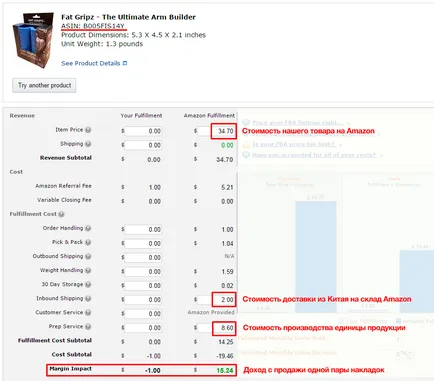Click the Amazon Fulfillment column header
Screen dimensions: 434x381
[209, 116]
